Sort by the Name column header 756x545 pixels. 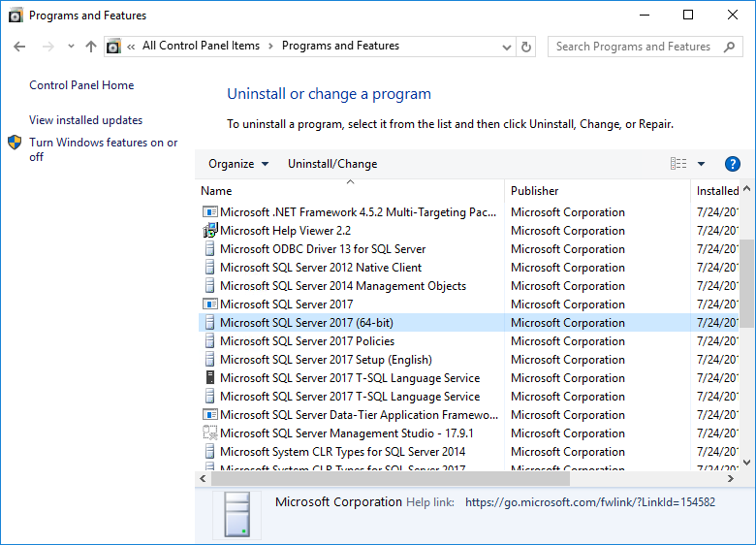coord(351,191)
